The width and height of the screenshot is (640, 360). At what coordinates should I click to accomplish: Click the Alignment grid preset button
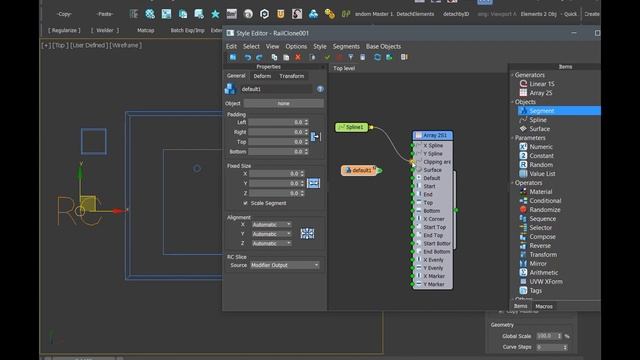coord(307,233)
